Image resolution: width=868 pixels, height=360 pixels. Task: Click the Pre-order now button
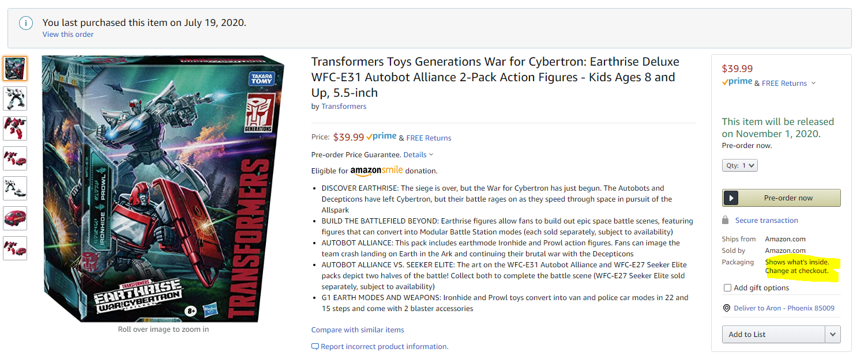pyautogui.click(x=788, y=198)
